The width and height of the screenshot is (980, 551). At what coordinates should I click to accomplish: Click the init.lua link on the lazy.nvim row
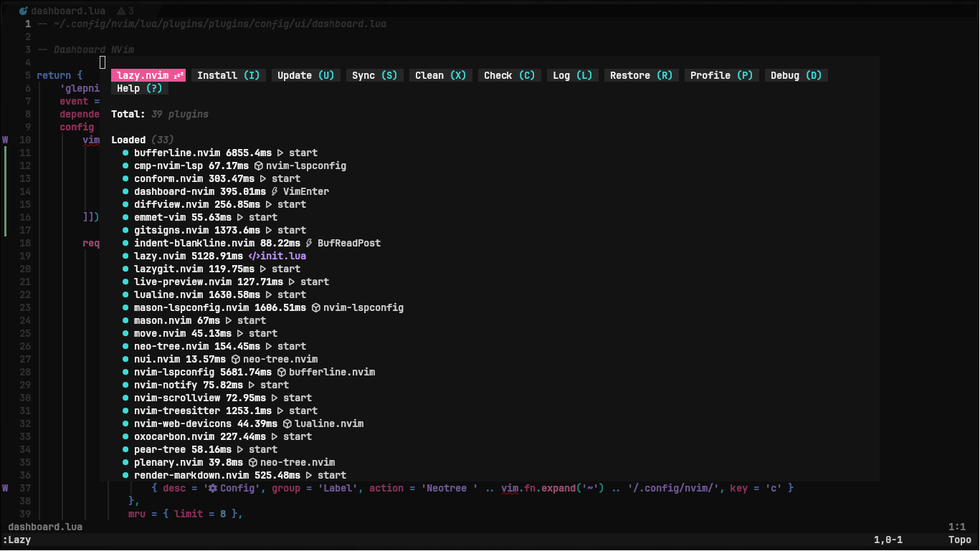(x=283, y=256)
